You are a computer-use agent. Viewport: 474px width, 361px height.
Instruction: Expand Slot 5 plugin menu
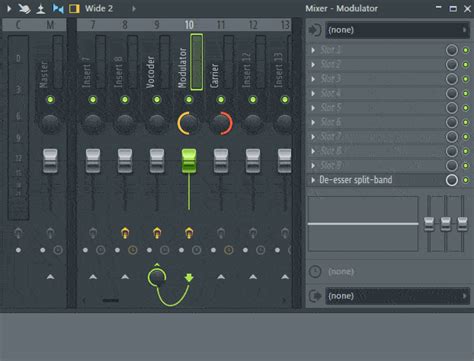tap(313, 108)
